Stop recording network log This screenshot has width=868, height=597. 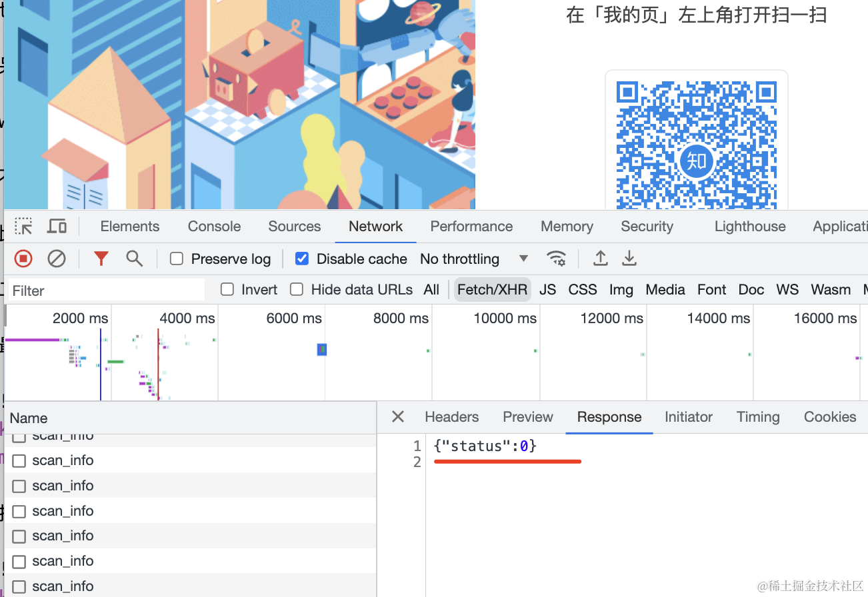coord(23,259)
